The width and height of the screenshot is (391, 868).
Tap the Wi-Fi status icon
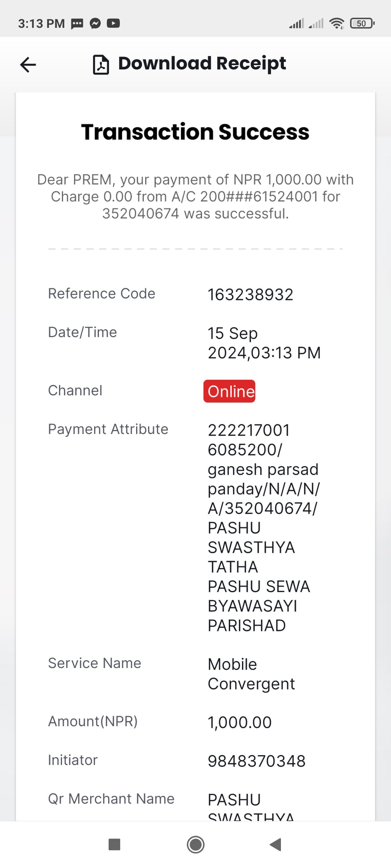[x=336, y=23]
